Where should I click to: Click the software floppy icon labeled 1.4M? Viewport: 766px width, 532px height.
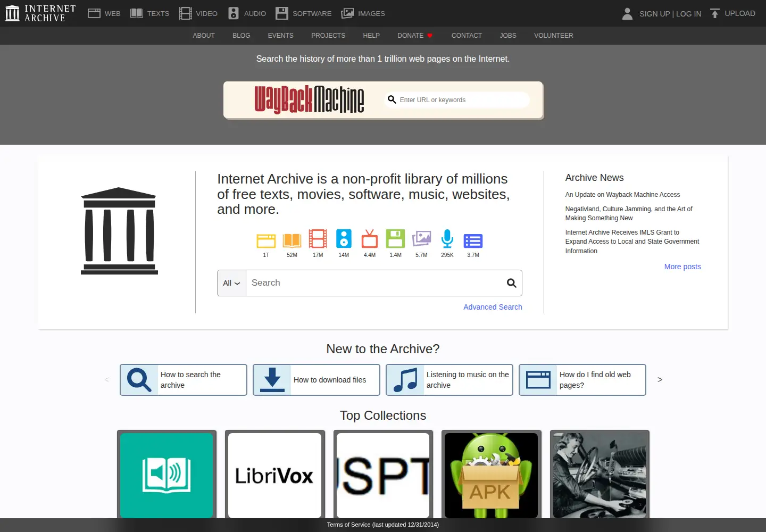tap(395, 239)
